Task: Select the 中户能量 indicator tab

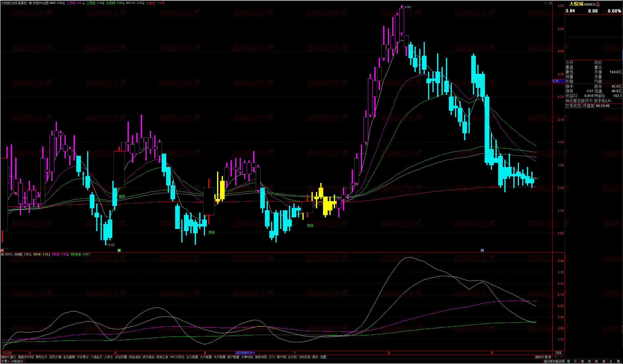Action: (x=220, y=357)
